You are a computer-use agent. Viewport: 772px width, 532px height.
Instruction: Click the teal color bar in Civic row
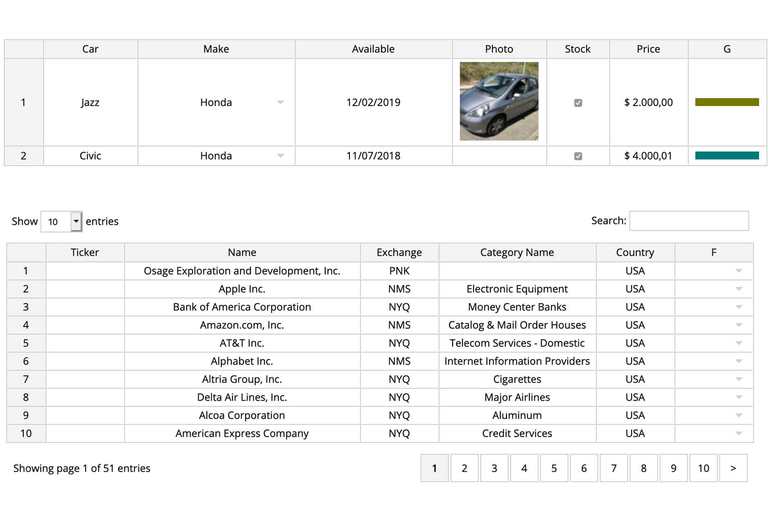727,156
